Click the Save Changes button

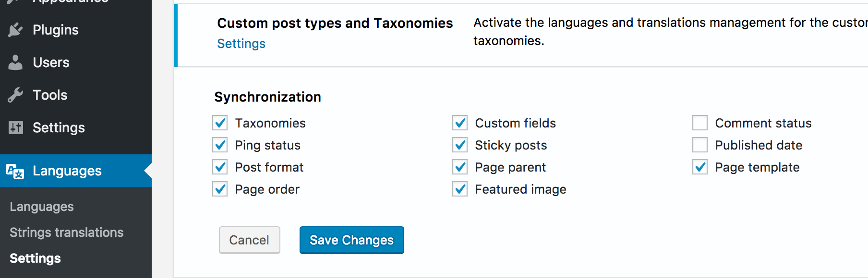pos(351,240)
